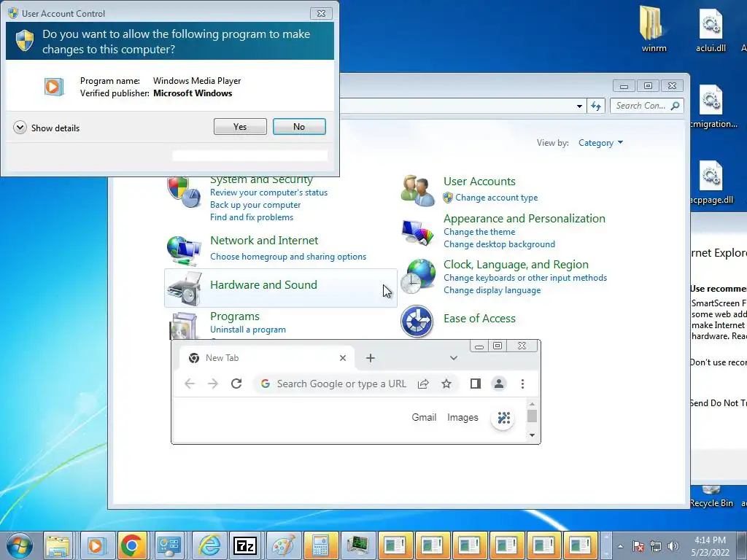Refresh the Control Panel window

596,106
